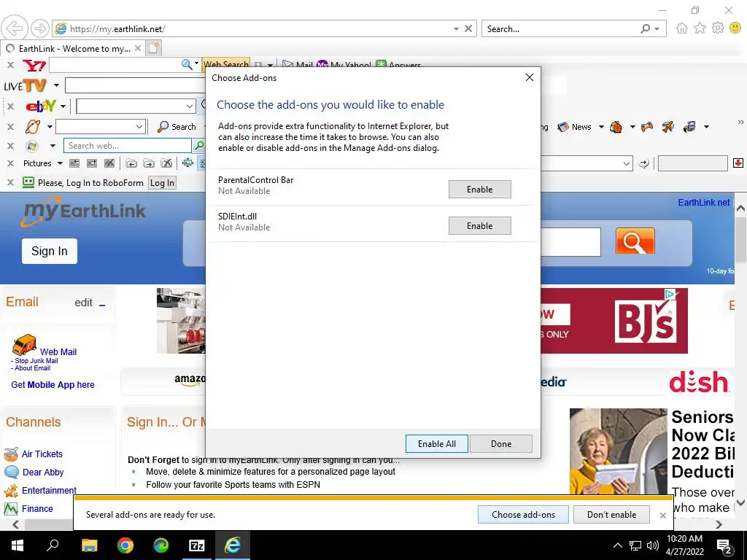This screenshot has height=560, width=747.
Task: Expand the Pictures menu dropdown arrow
Action: click(x=60, y=163)
